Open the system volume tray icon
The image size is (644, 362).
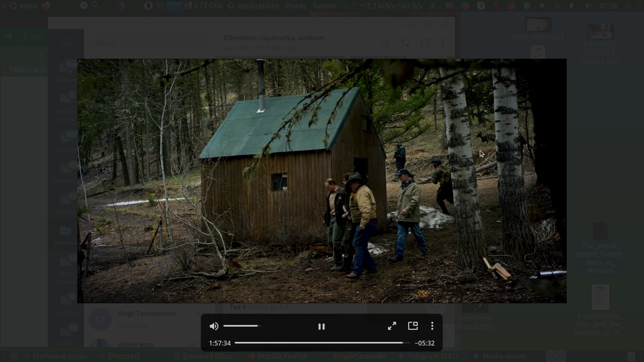[588, 6]
